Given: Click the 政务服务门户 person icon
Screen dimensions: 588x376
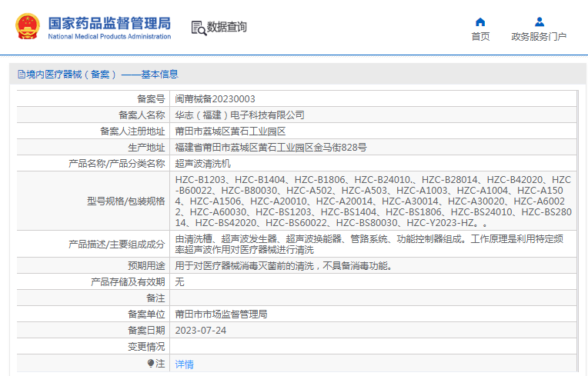Looking at the screenshot, I should click(539, 22).
